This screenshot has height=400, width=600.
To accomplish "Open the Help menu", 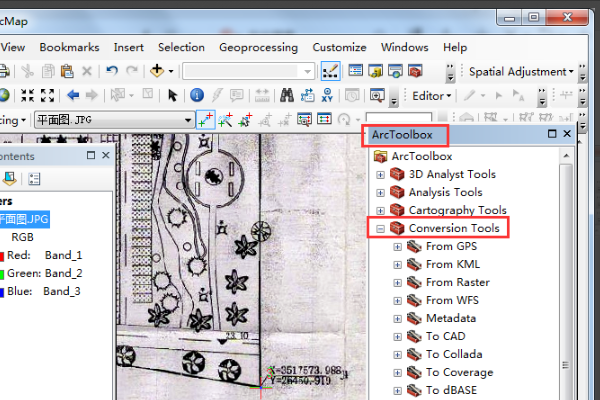I will pos(455,47).
